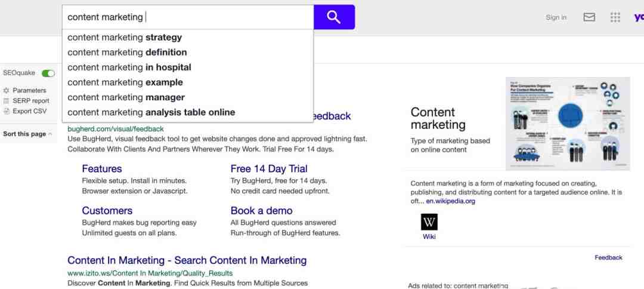The width and height of the screenshot is (644, 289).
Task: Open the SERP report icon
Action: (6, 101)
